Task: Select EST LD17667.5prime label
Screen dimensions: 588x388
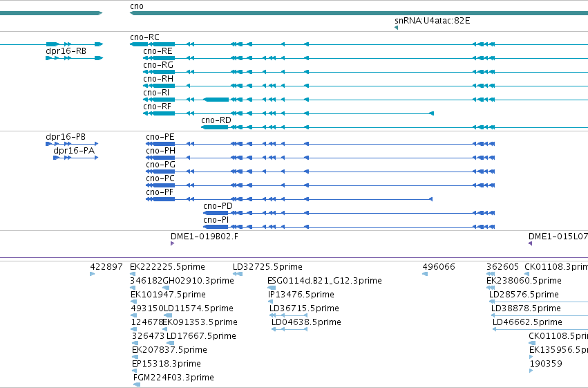Action: pyautogui.click(x=201, y=336)
